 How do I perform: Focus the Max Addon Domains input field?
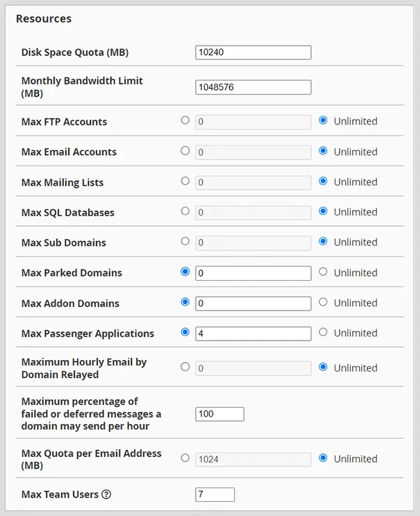(253, 303)
